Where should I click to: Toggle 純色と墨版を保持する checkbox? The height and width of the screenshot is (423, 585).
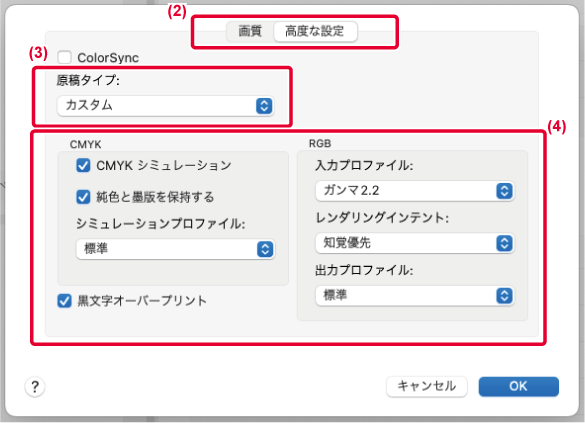[x=83, y=197]
